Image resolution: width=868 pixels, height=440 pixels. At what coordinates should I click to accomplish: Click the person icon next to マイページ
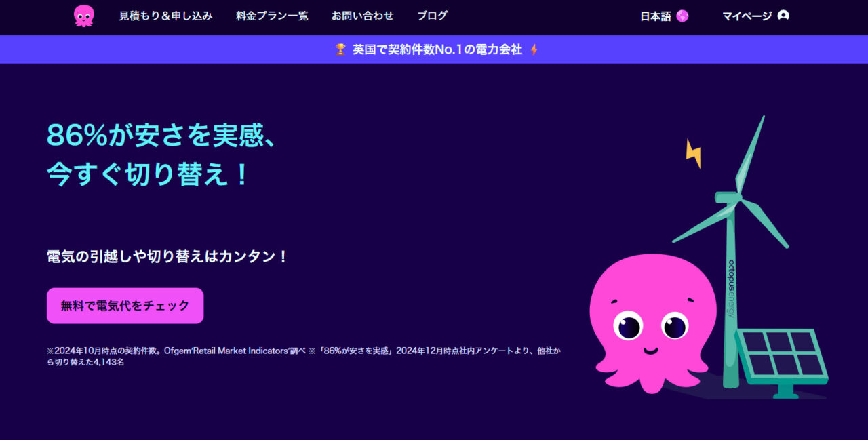[783, 14]
